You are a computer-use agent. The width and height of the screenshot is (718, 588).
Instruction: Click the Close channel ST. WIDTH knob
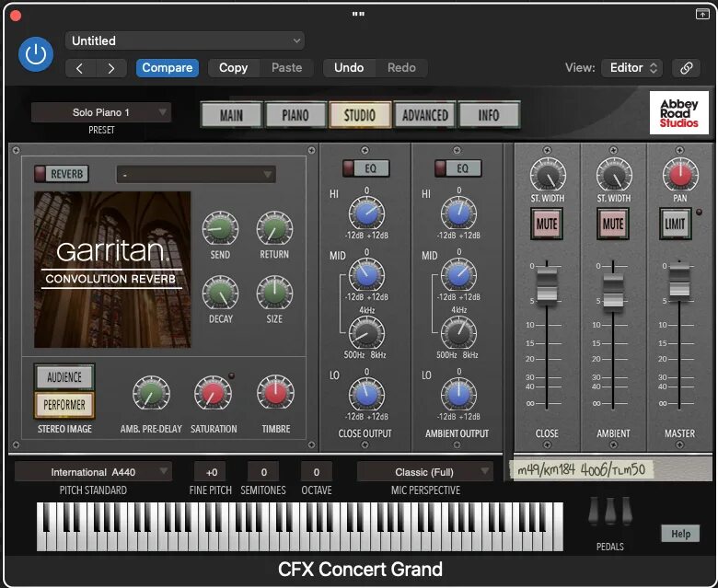tap(548, 175)
